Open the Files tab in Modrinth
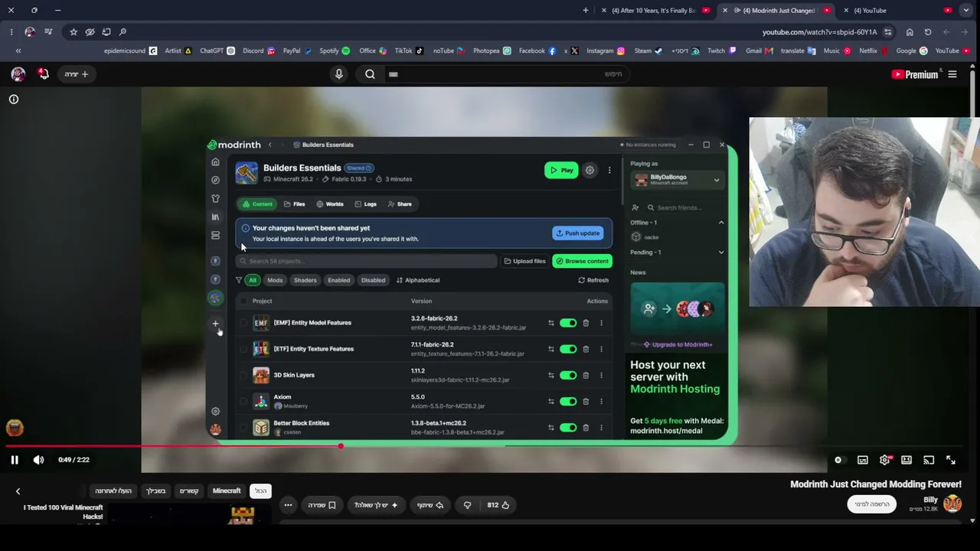This screenshot has height=551, width=980. click(294, 204)
